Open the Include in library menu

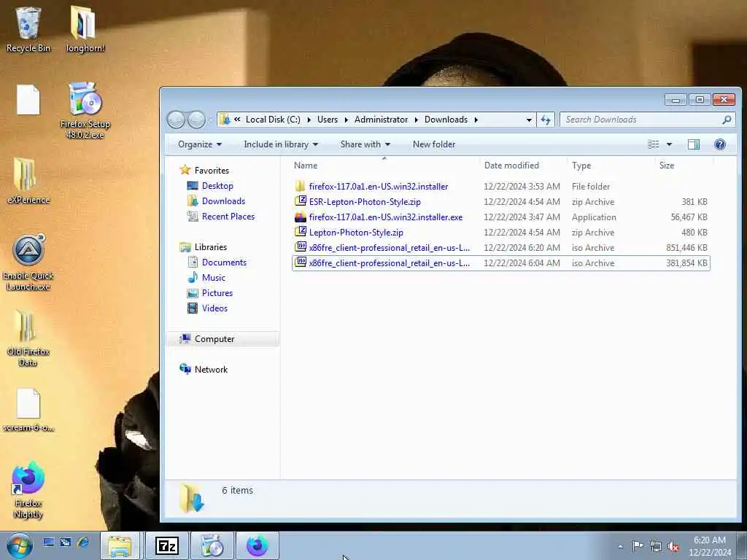(281, 144)
